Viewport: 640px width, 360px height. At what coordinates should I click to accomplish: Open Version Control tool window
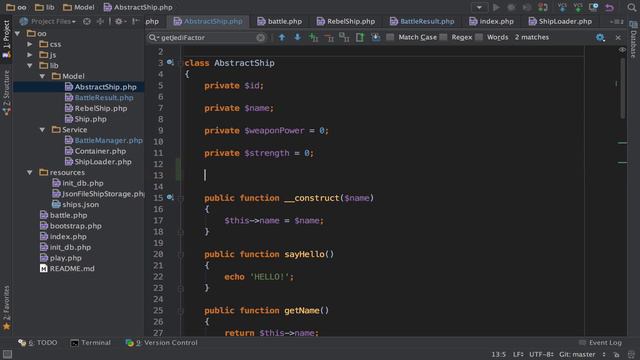click(x=162, y=343)
